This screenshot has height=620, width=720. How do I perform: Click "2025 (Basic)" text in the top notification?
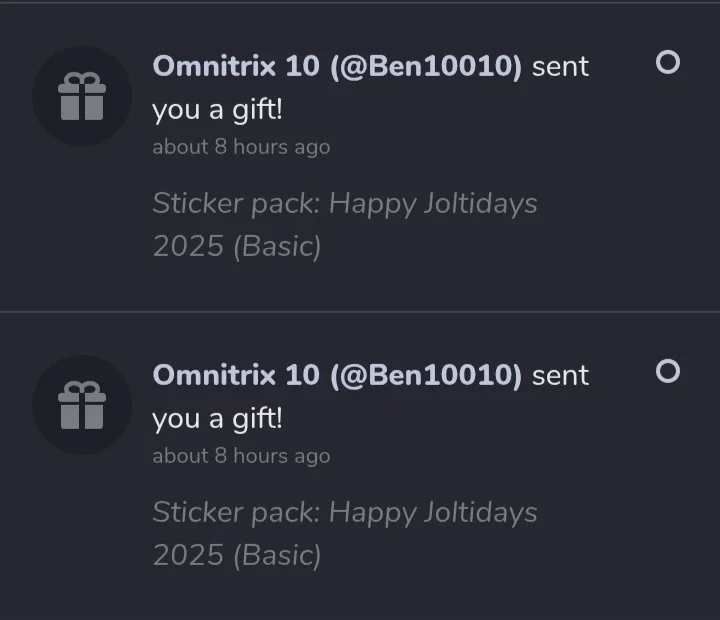pos(237,247)
